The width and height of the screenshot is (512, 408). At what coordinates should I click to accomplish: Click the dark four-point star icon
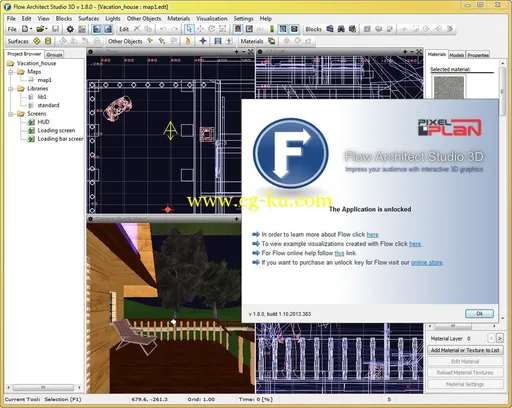pyautogui.click(x=203, y=41)
